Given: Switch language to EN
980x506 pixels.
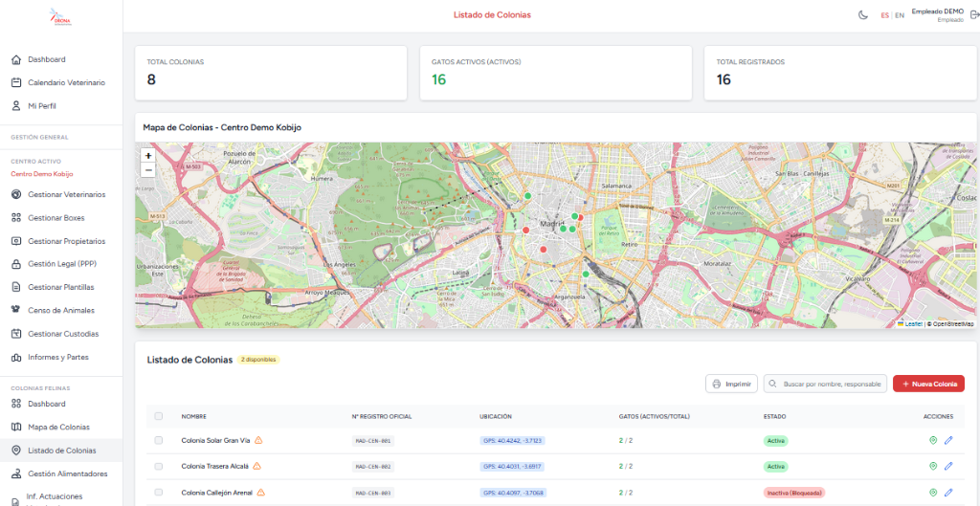Looking at the screenshot, I should [900, 15].
